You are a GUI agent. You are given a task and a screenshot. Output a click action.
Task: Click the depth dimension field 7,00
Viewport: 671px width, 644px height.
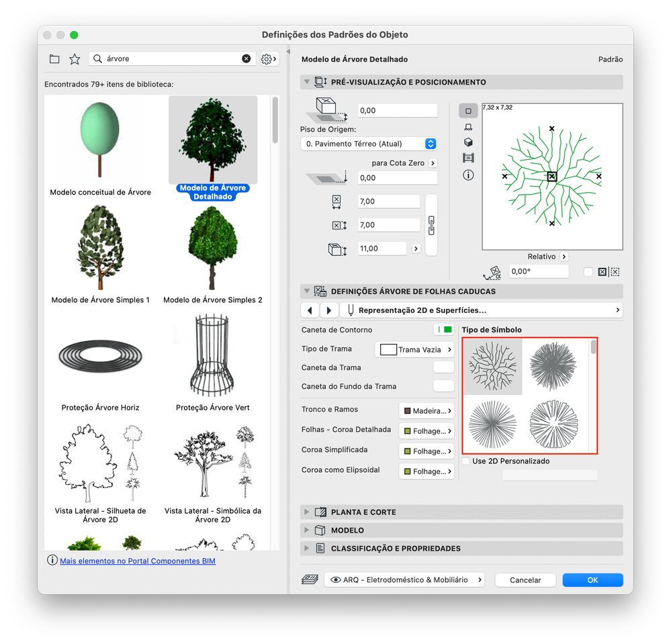coord(389,225)
